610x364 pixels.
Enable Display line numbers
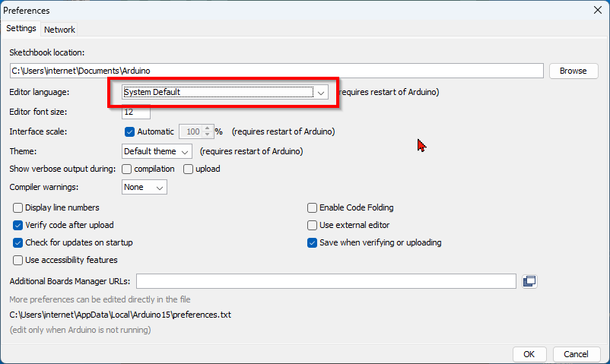pyautogui.click(x=18, y=207)
